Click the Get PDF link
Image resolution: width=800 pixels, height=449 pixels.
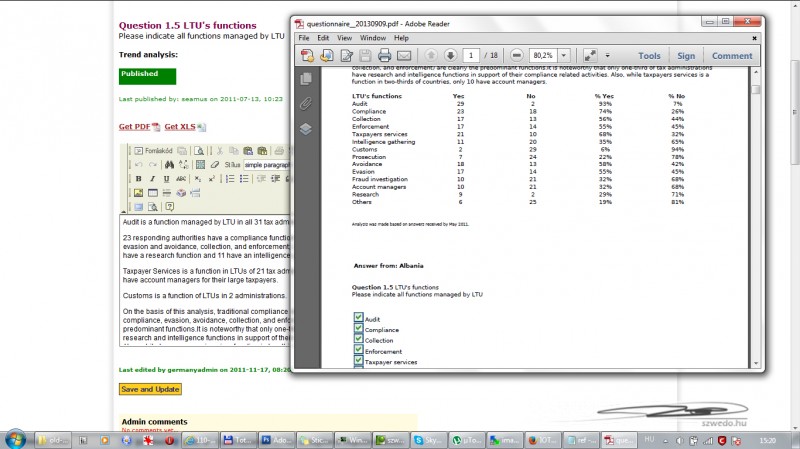tap(135, 127)
